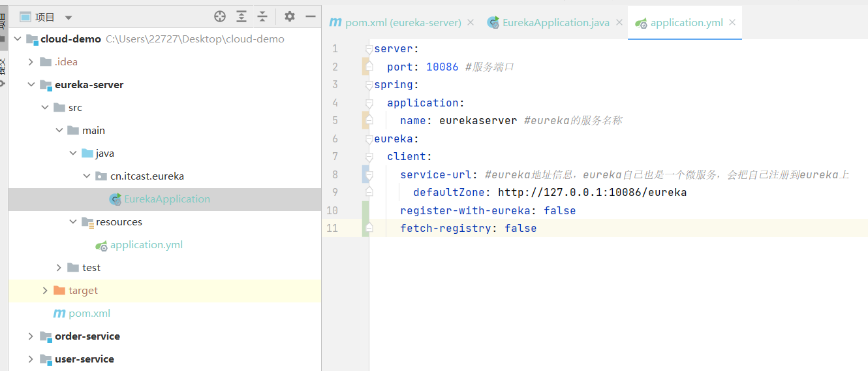The height and width of the screenshot is (371, 868).
Task: Click the 项目 panel title
Action: coord(45,17)
